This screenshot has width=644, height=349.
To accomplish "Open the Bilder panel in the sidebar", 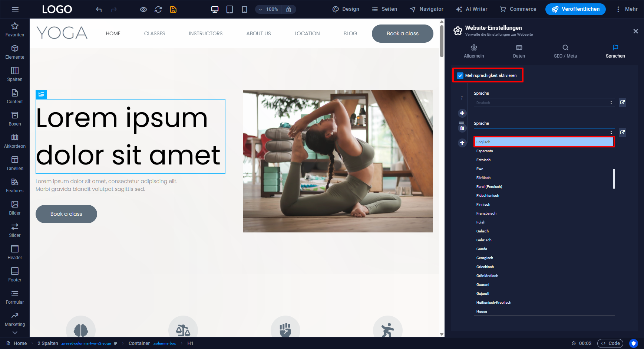I will tap(14, 208).
